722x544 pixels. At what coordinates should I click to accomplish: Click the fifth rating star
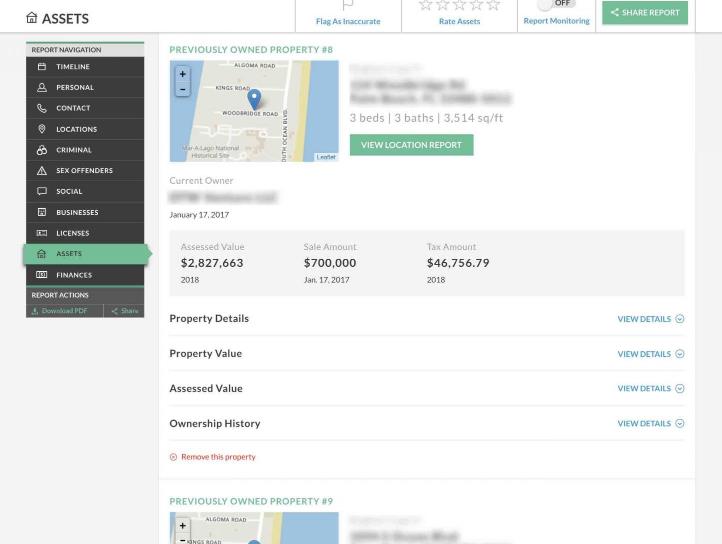(493, 5)
